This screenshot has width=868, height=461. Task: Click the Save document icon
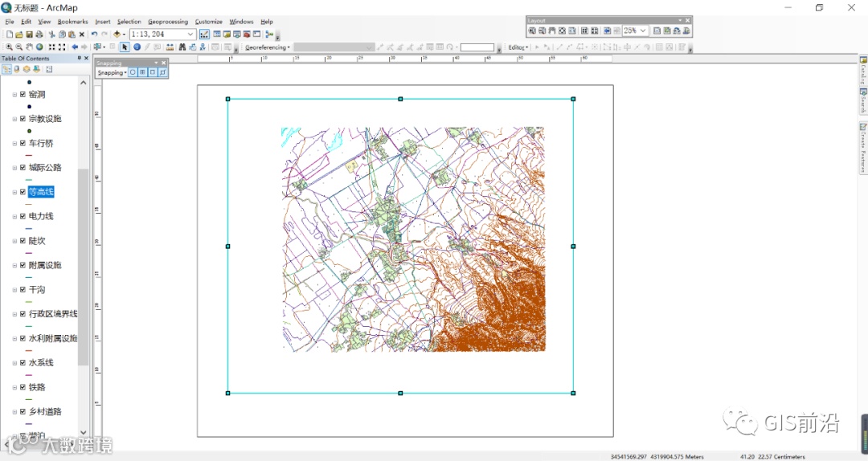coord(30,35)
